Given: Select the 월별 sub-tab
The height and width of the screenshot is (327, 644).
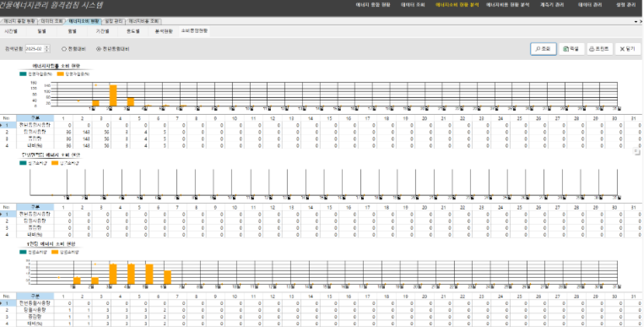Looking at the screenshot, I should [x=72, y=31].
